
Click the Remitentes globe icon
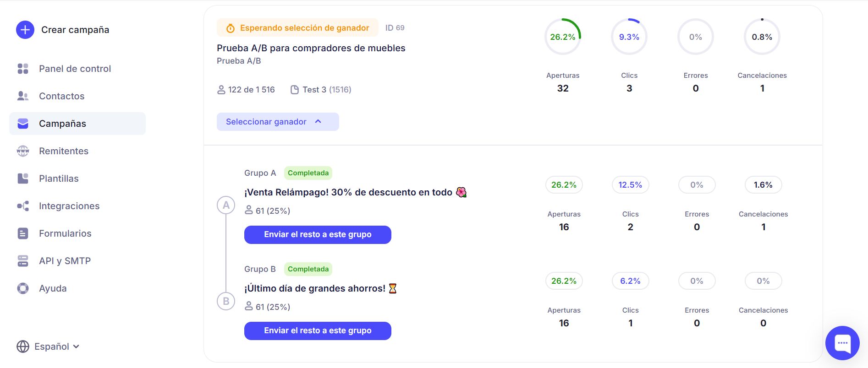point(23,151)
